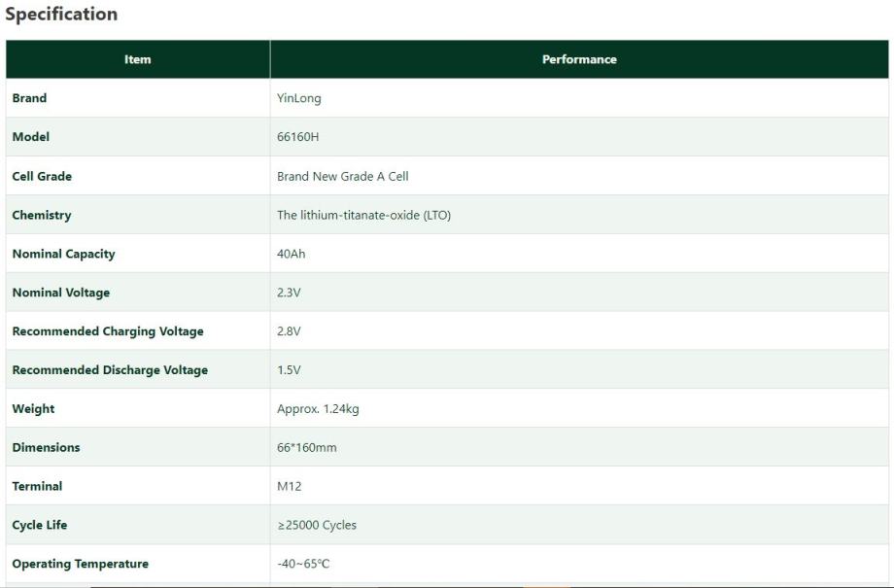Viewport: 894px width, 588px height.
Task: Select the YinLong brand value
Action: (298, 99)
